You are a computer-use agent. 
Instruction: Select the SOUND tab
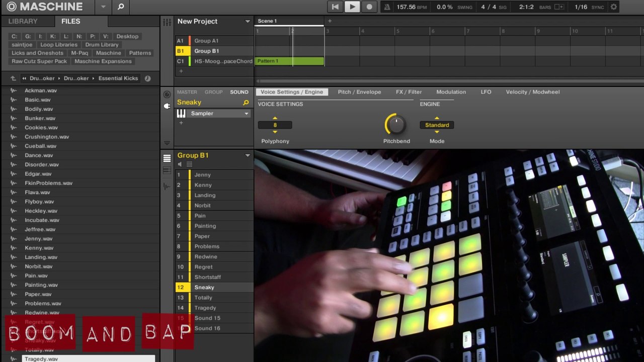pos(239,92)
